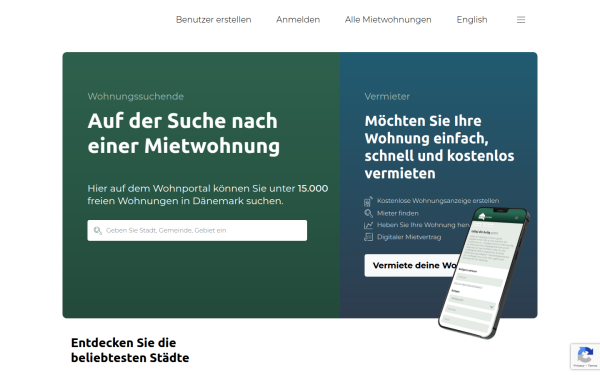Click the Digitaler Mietvertrag text
The height and width of the screenshot is (375, 600).
tap(409, 237)
